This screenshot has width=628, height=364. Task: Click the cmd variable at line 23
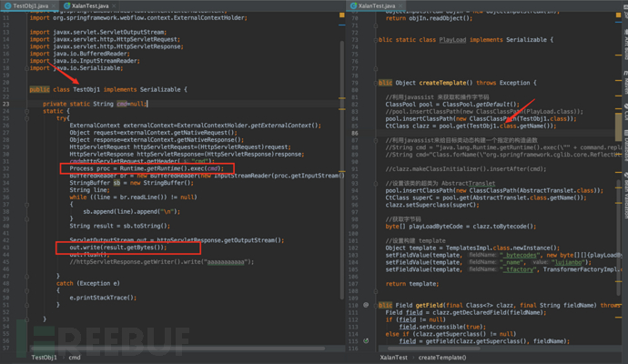[x=122, y=104]
